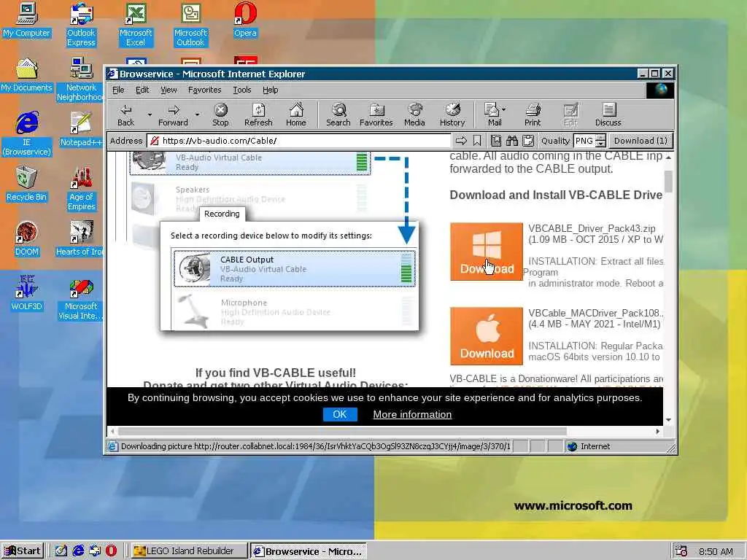Launch the DOOM desktop shortcut
The image size is (747, 560).
[x=27, y=238]
